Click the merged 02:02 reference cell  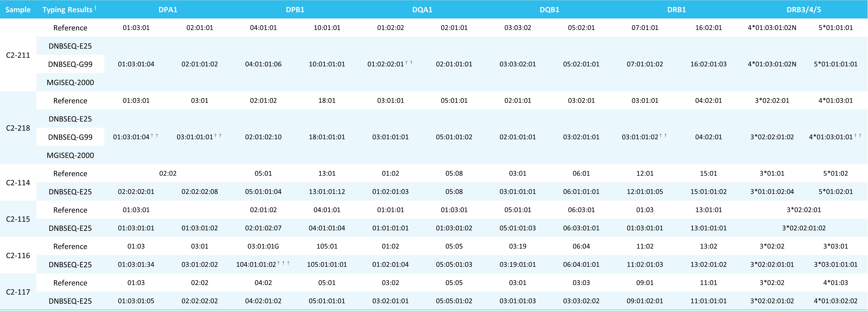tap(168, 173)
